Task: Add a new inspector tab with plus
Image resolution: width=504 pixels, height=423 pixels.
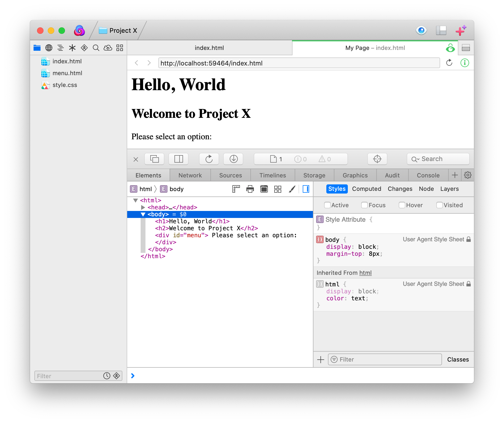Action: 455,175
